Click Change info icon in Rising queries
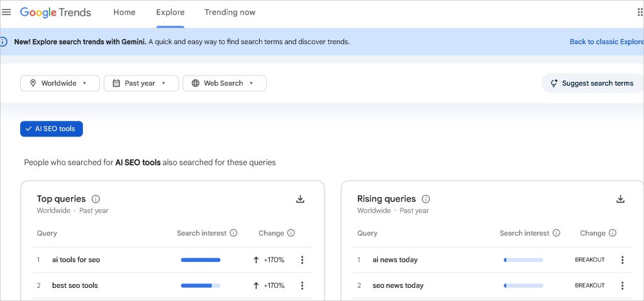 pyautogui.click(x=613, y=233)
